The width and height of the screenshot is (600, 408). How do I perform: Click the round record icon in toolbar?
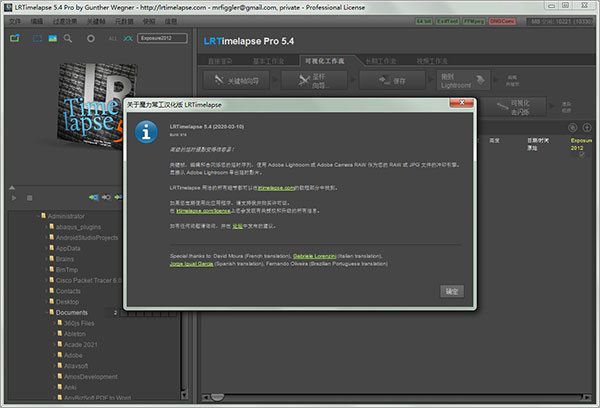[x=91, y=38]
